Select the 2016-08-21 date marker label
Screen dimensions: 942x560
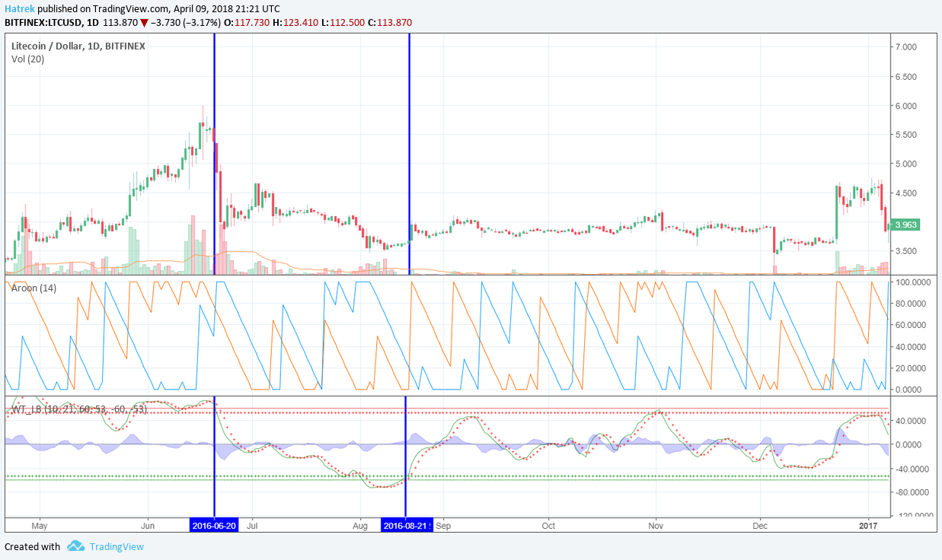tap(407, 526)
